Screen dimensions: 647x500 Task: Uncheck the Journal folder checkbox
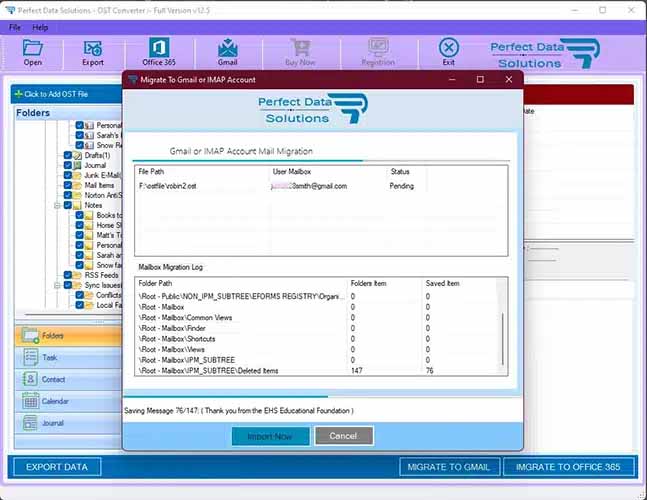68,165
